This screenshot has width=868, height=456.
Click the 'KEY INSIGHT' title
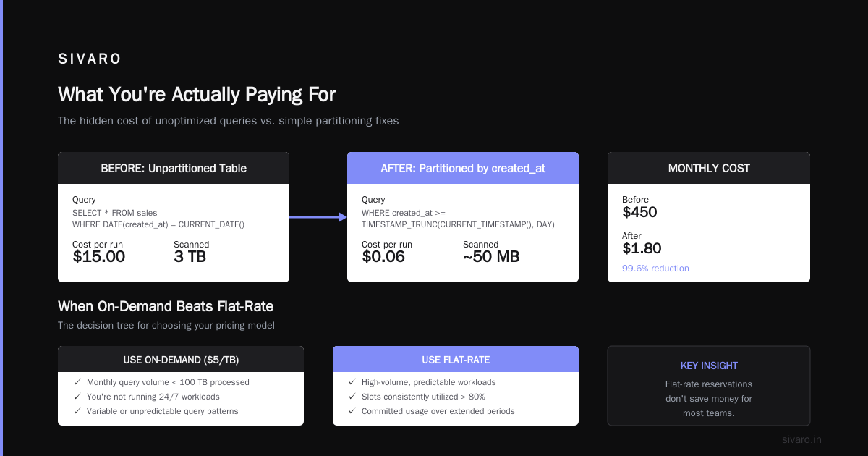click(x=709, y=366)
